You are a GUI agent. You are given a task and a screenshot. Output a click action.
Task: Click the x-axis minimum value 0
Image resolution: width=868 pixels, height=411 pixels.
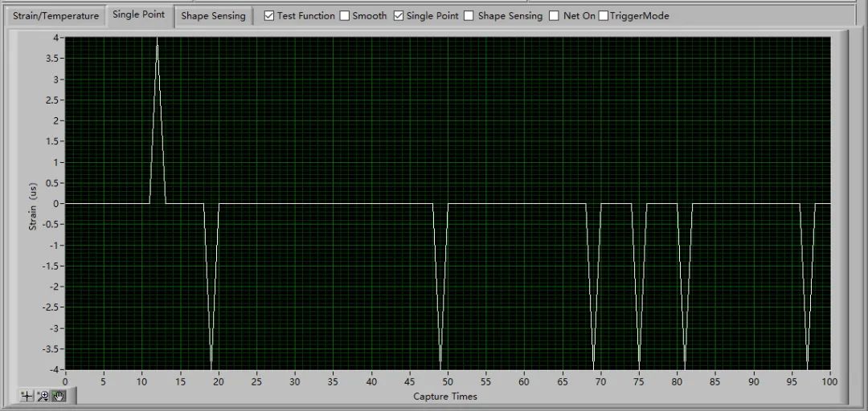65,381
